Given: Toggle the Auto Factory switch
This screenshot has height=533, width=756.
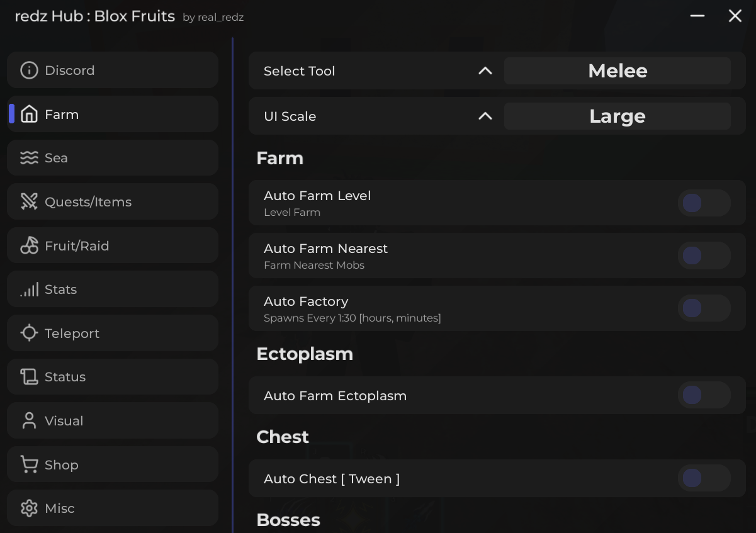Looking at the screenshot, I should tap(704, 309).
